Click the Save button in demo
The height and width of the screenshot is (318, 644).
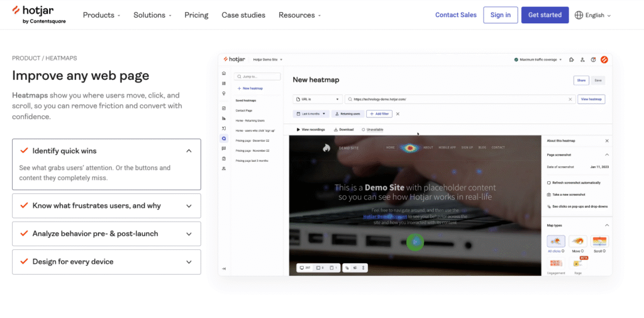coord(598,81)
